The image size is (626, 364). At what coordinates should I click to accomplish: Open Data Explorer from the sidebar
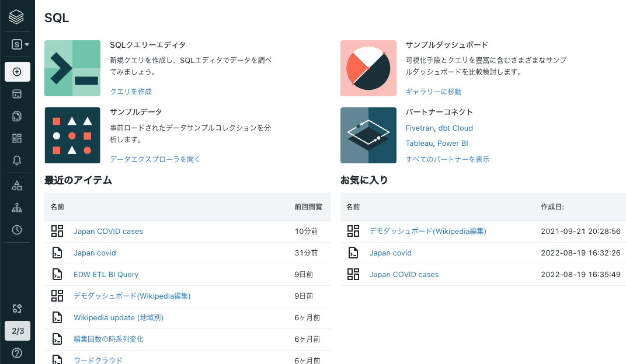[18, 185]
